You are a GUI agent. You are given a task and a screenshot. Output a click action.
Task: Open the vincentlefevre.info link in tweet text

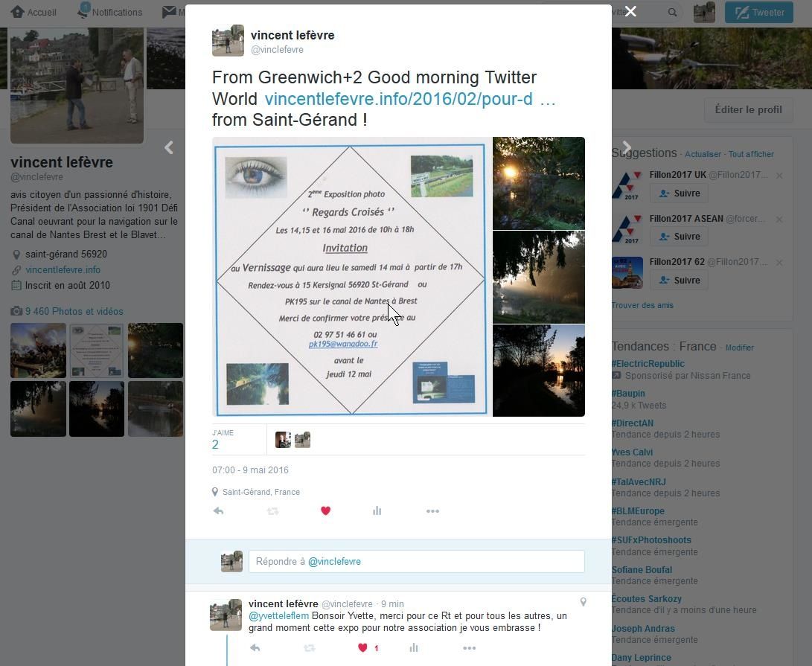(409, 99)
